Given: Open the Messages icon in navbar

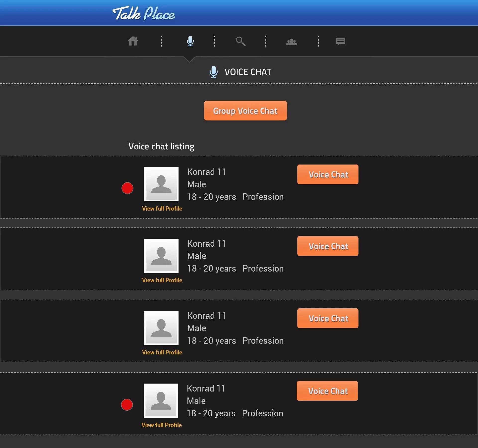Looking at the screenshot, I should click(340, 41).
